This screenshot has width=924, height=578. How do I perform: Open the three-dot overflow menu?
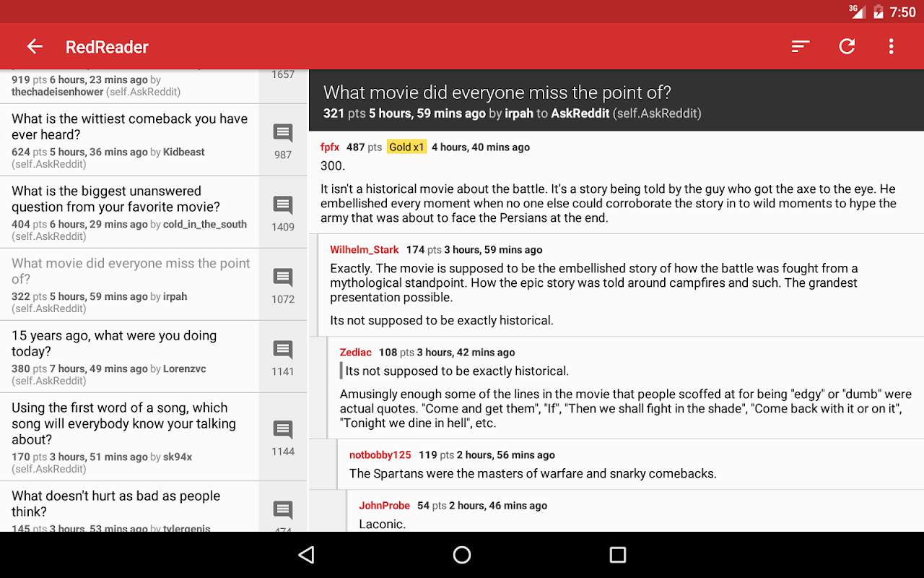[x=892, y=46]
